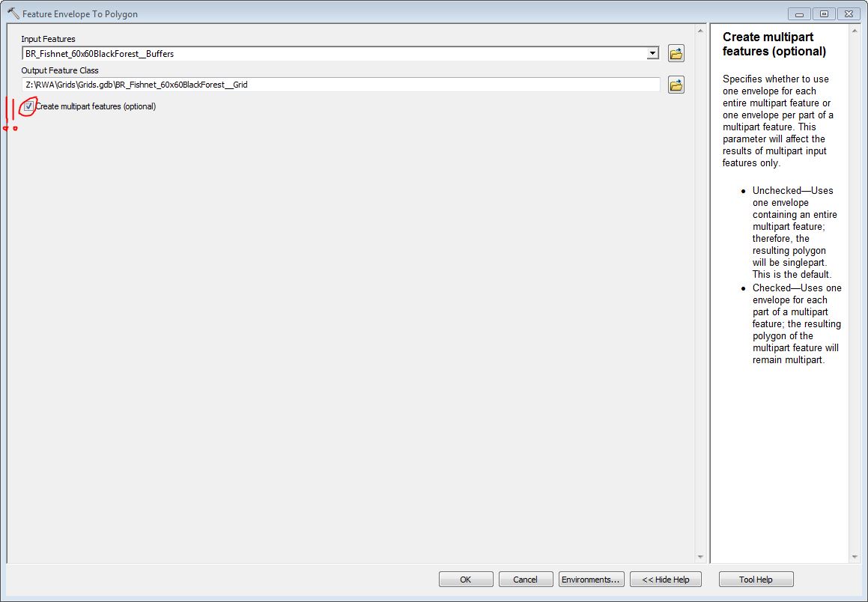Click the hammer tool icon in title bar
868x602 pixels.
(x=13, y=13)
